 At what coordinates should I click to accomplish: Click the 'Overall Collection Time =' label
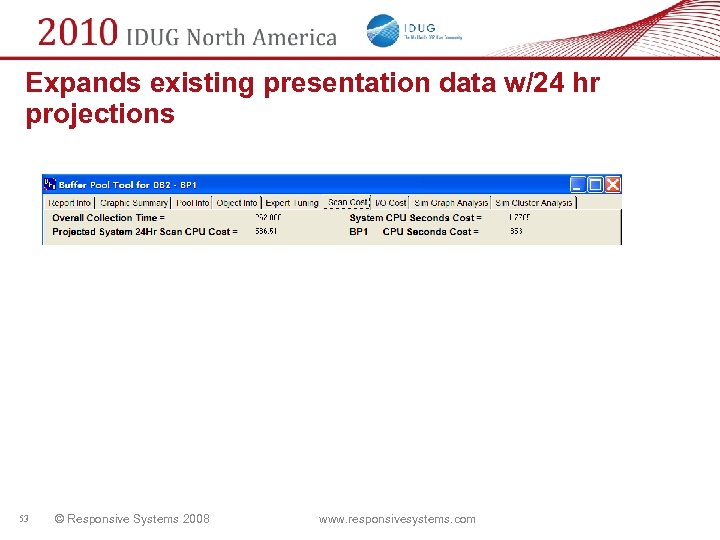(108, 218)
